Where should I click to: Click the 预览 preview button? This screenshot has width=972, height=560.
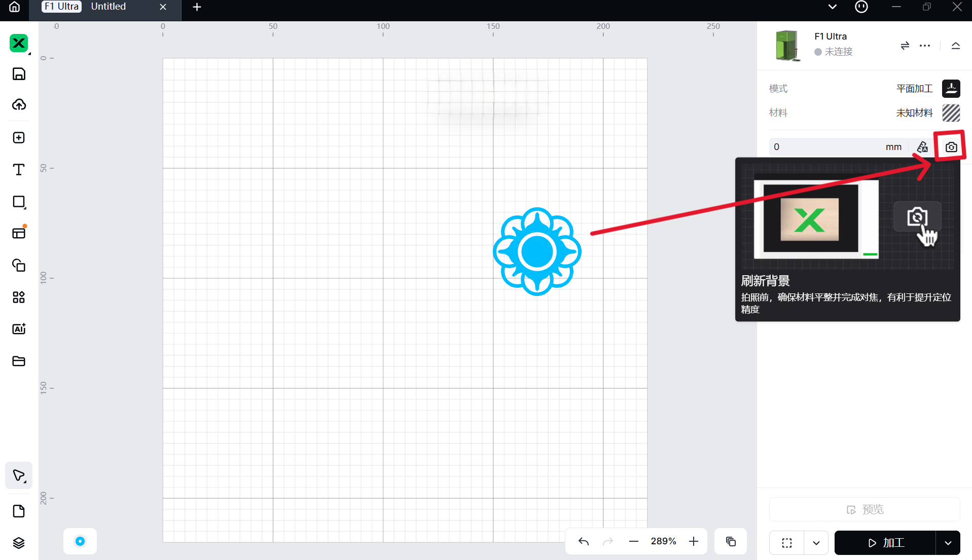click(865, 509)
